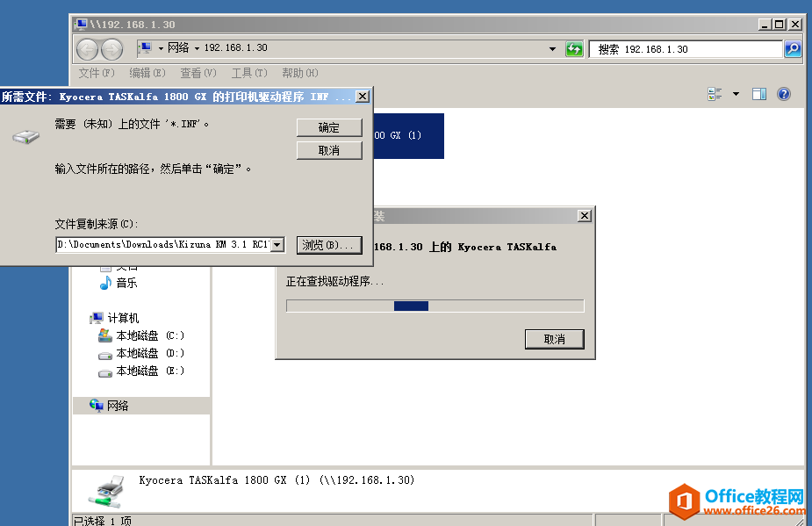Image resolution: width=812 pixels, height=526 pixels.
Task: Close the printer installation progress dialog
Action: 584,216
